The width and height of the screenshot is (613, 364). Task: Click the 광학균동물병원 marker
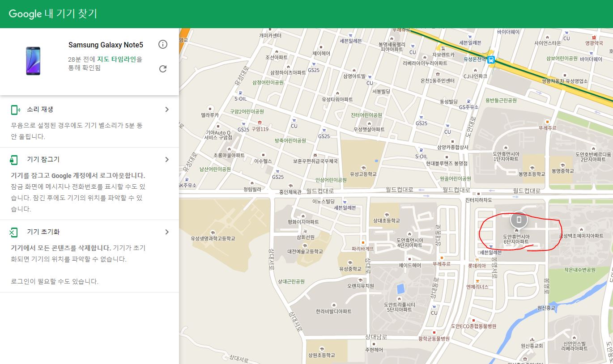click(434, 333)
